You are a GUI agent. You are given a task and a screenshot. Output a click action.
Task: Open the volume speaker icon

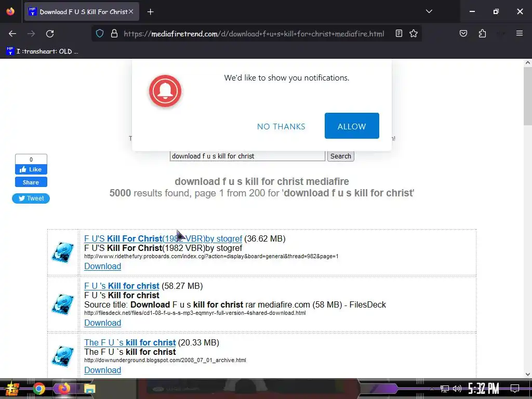click(x=457, y=389)
